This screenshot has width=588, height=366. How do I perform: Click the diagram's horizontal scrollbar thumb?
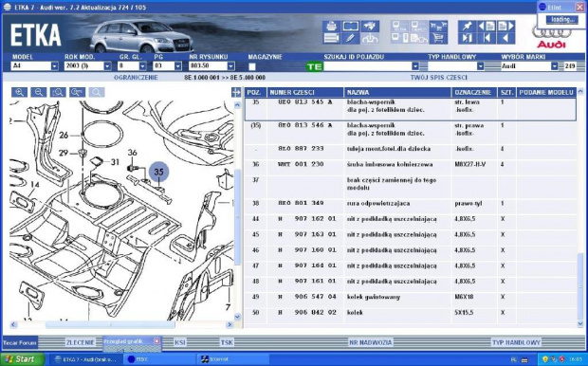[x=110, y=324]
